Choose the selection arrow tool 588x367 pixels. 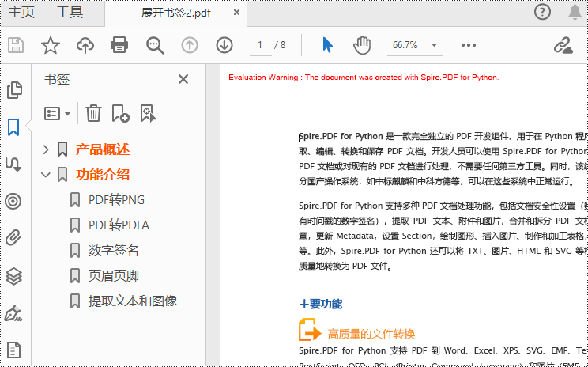tap(327, 45)
